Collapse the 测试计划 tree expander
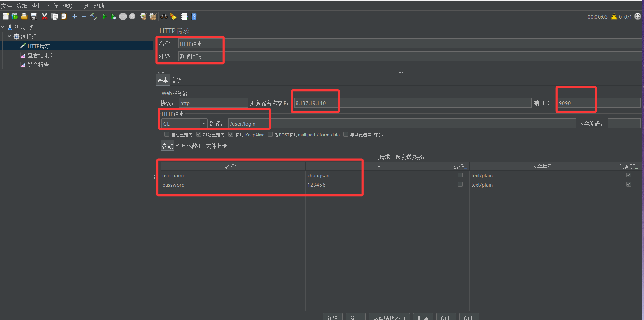Screen dimensions: 644x320 3,27
